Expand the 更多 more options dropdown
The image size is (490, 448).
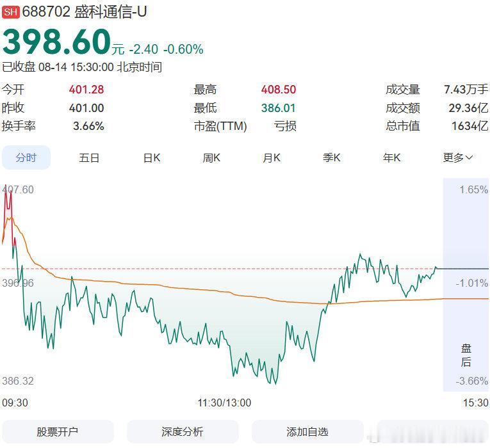[457, 158]
